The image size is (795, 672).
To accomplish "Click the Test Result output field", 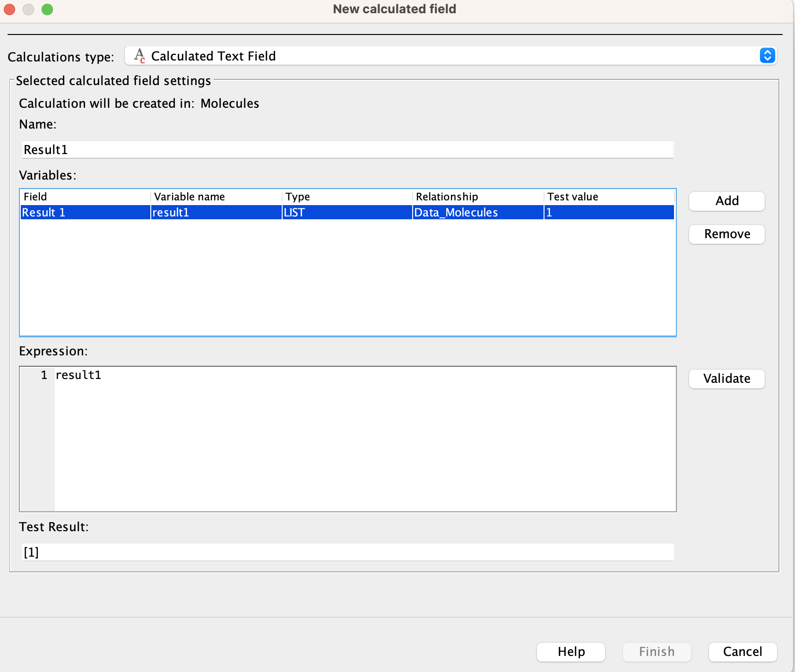I will coord(347,552).
